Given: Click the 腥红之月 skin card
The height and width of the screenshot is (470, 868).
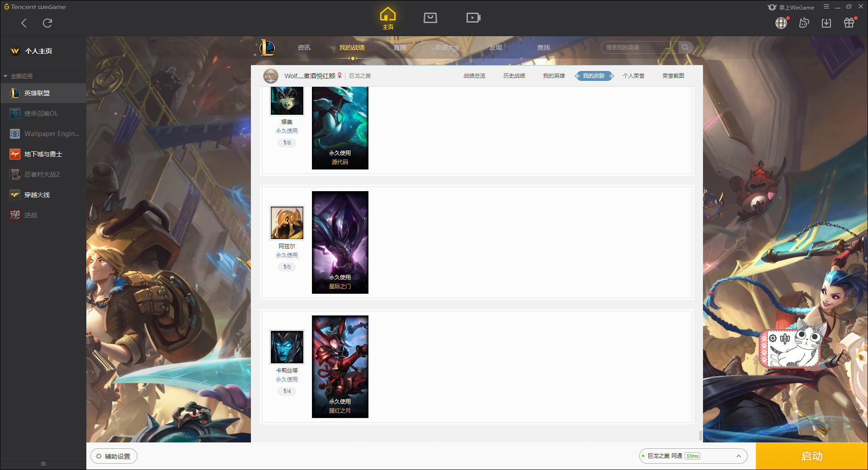Looking at the screenshot, I should pos(340,367).
